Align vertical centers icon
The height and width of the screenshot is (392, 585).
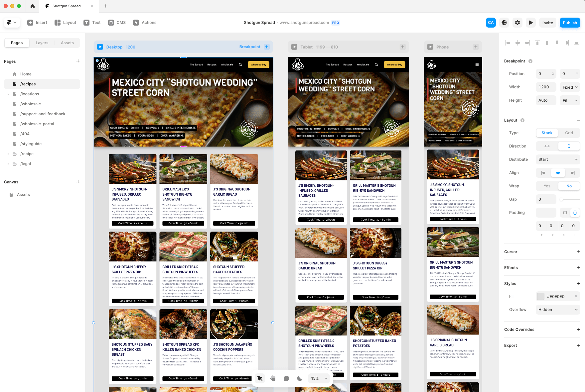click(x=547, y=43)
